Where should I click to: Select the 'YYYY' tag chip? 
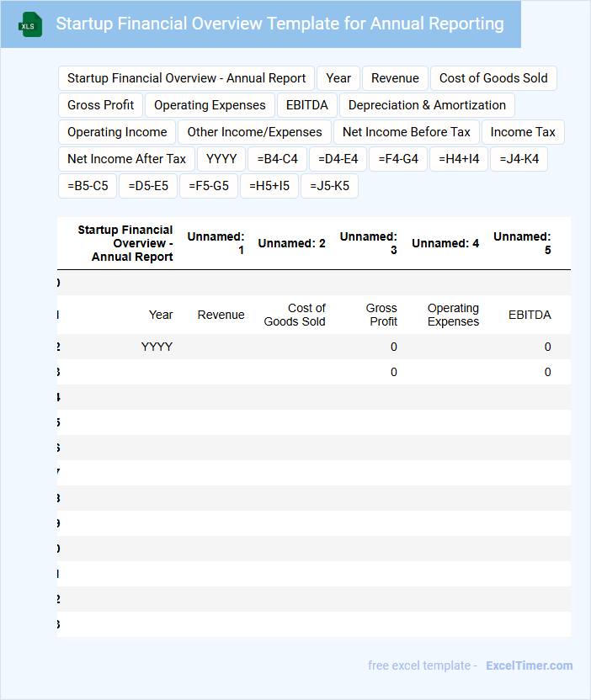[221, 159]
